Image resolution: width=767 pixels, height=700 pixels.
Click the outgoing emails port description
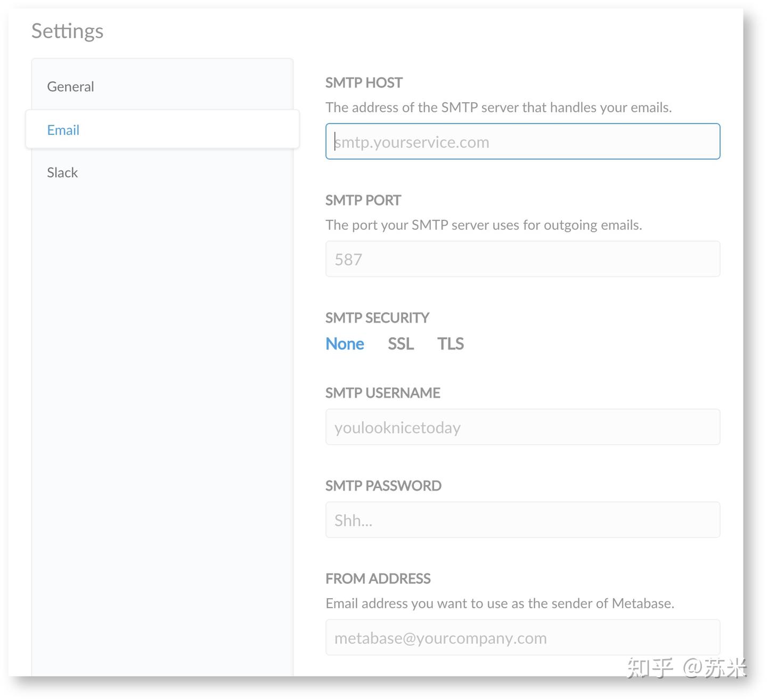point(484,225)
